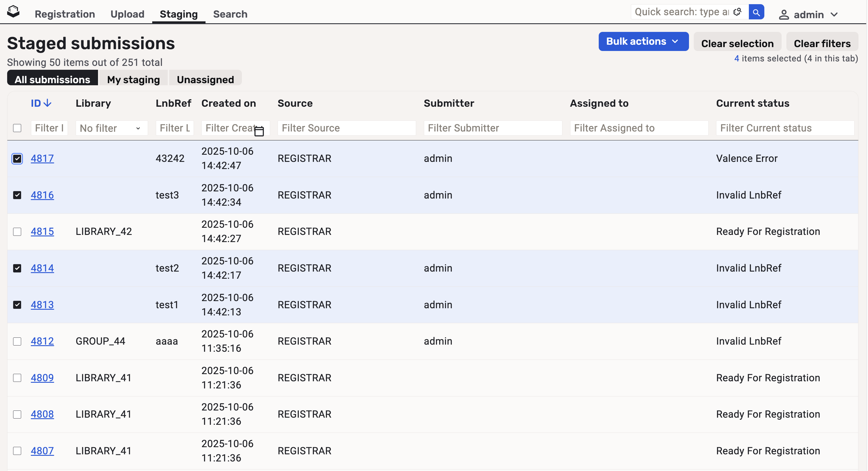Open the Created on calendar picker
This screenshot has width=868, height=471.
tap(259, 131)
